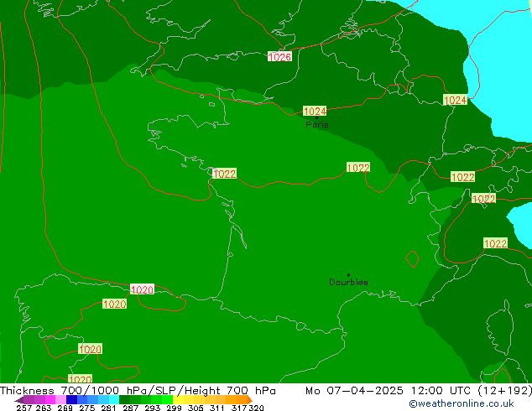This screenshot has width=532, height=411.
Task: Click the legend value 305
Action: click(x=196, y=408)
